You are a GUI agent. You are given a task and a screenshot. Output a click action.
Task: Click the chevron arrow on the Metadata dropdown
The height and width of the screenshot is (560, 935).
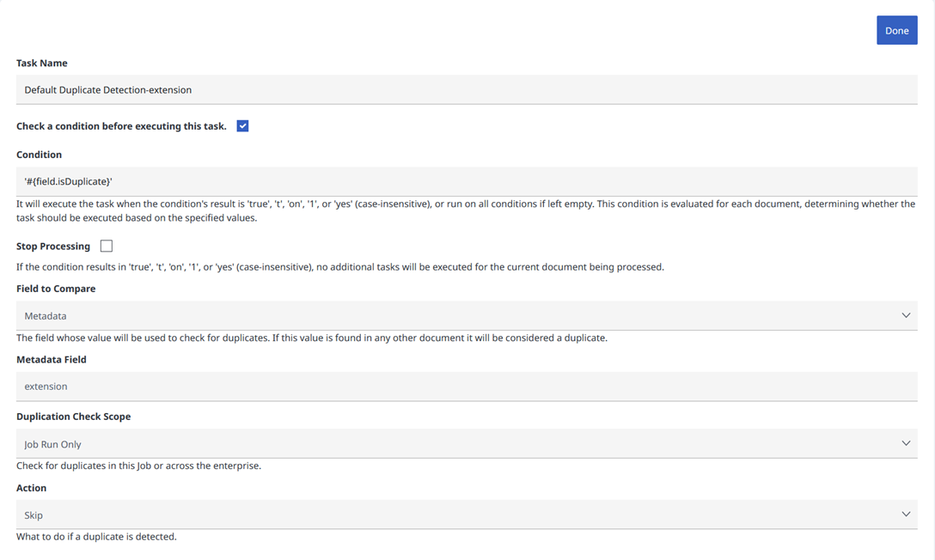pyautogui.click(x=906, y=316)
